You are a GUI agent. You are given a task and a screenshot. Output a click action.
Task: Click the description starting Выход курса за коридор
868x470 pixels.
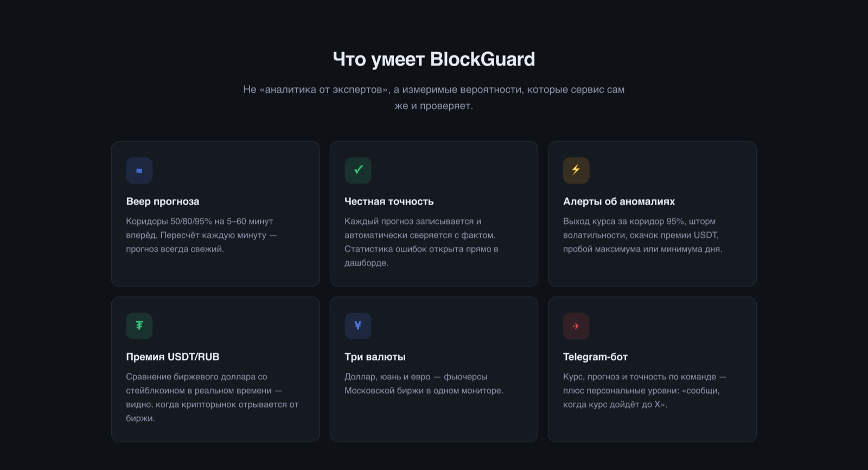[643, 235]
